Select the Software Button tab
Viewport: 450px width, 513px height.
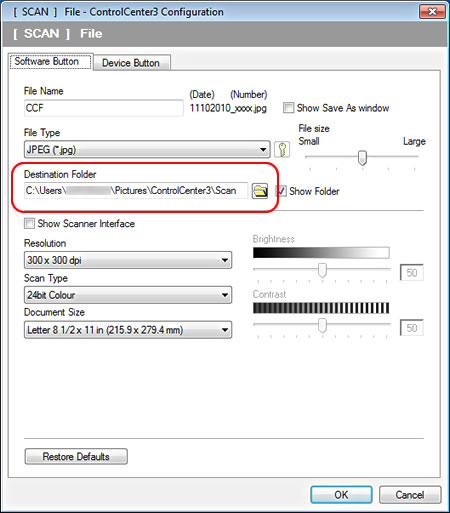click(x=51, y=62)
